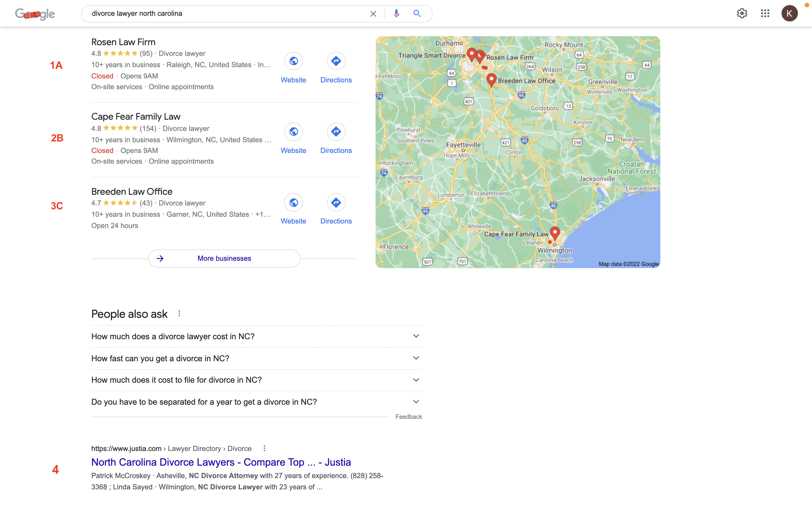Click the Website label for Cape Fear Family Law
The height and width of the screenshot is (508, 812).
(x=294, y=150)
